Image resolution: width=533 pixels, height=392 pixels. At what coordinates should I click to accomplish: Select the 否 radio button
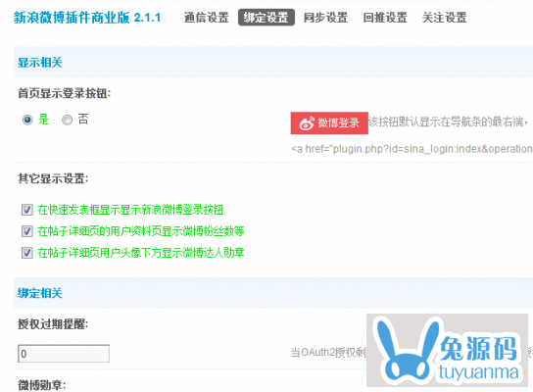click(x=67, y=120)
